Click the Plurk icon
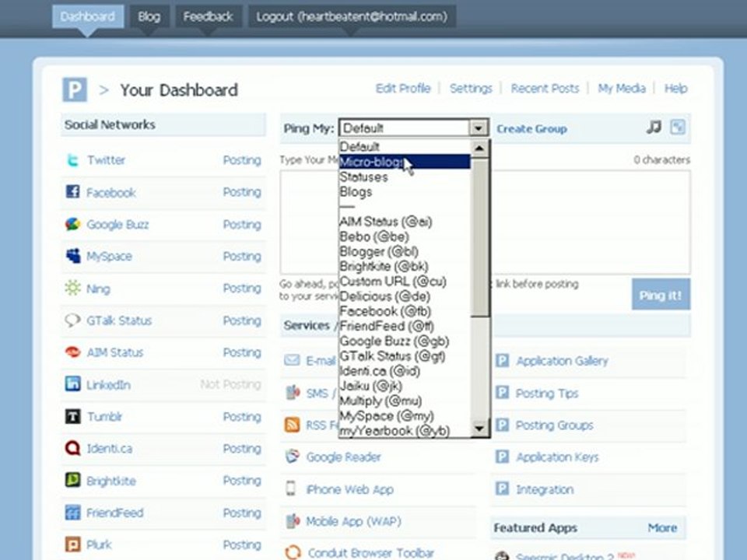The height and width of the screenshot is (560, 747). (72, 544)
